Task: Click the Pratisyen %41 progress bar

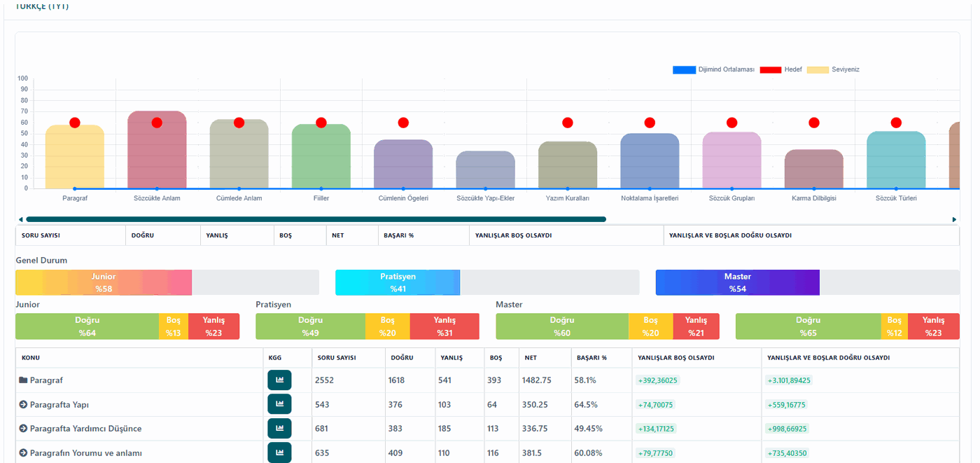Action: tap(398, 282)
